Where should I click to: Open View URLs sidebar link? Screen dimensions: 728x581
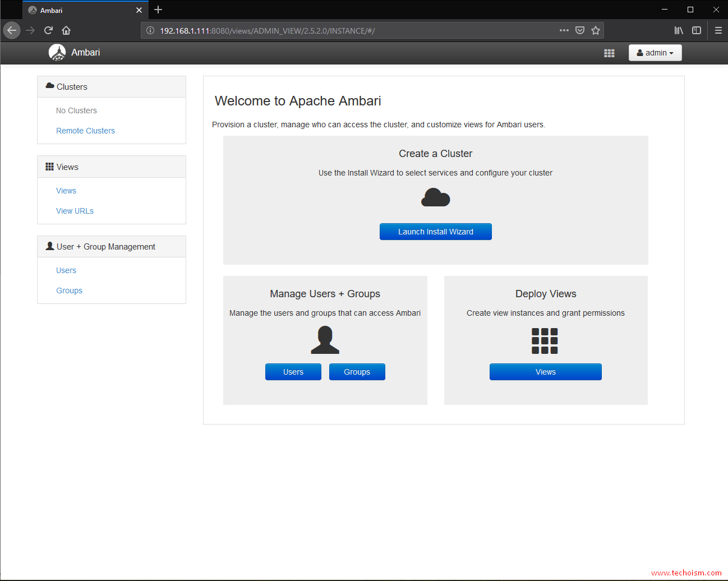tap(75, 211)
